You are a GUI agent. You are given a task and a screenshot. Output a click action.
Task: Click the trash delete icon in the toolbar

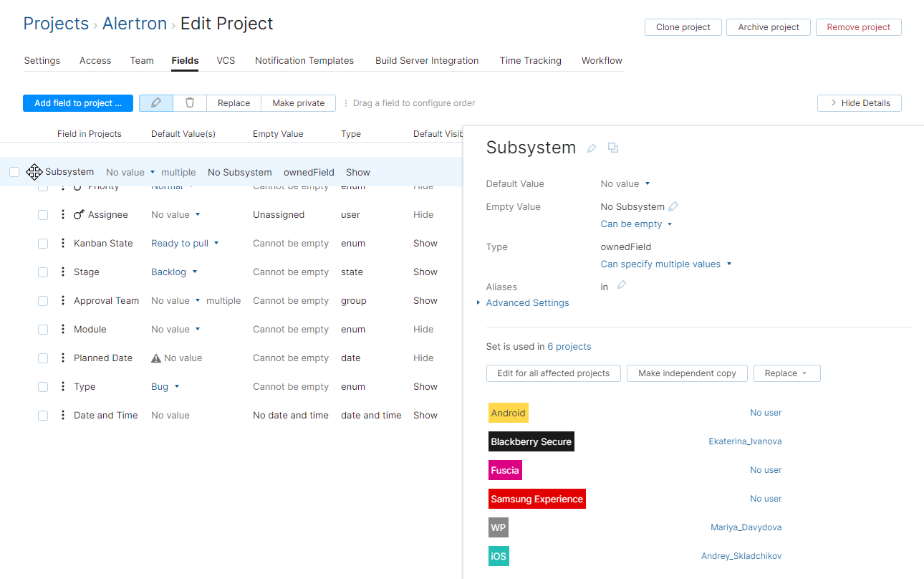click(x=189, y=102)
